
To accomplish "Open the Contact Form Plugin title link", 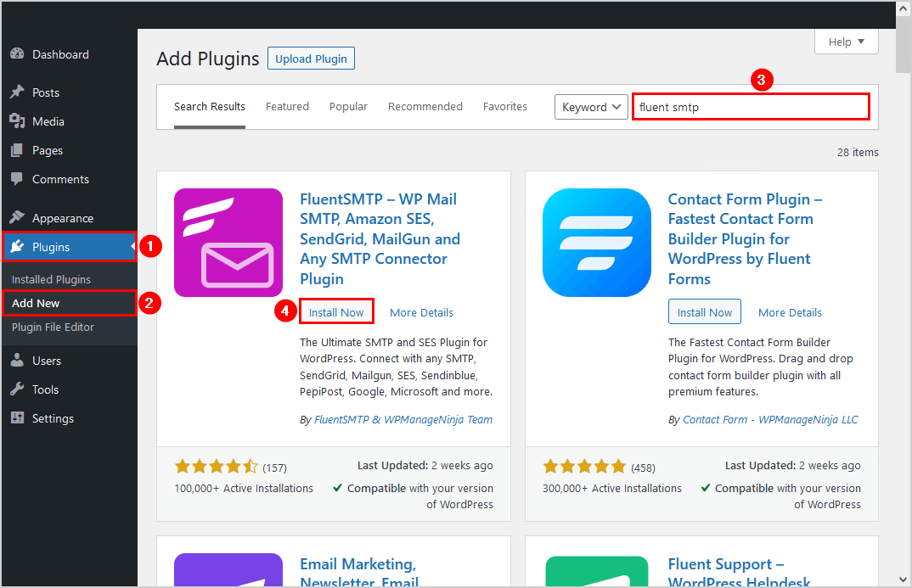I will point(745,238).
